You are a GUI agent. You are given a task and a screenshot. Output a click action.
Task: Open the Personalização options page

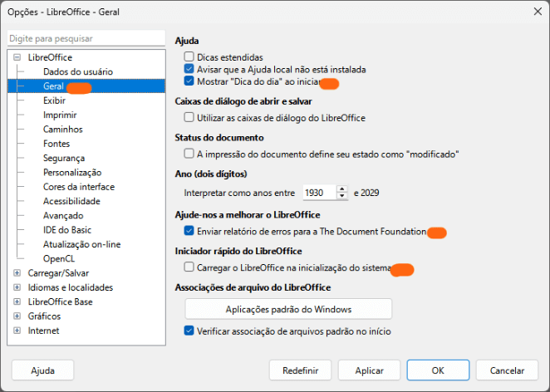point(72,172)
